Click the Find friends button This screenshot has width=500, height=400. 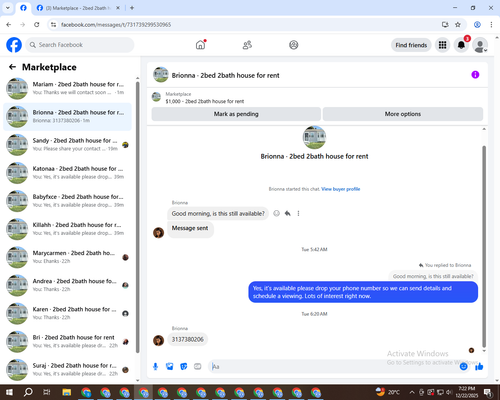coord(411,45)
